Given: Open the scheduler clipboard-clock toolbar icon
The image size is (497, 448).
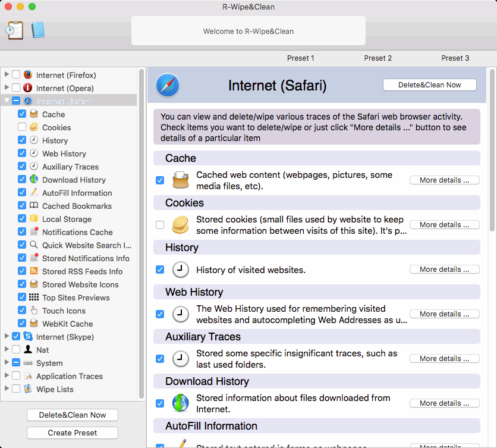Looking at the screenshot, I should coord(14,30).
